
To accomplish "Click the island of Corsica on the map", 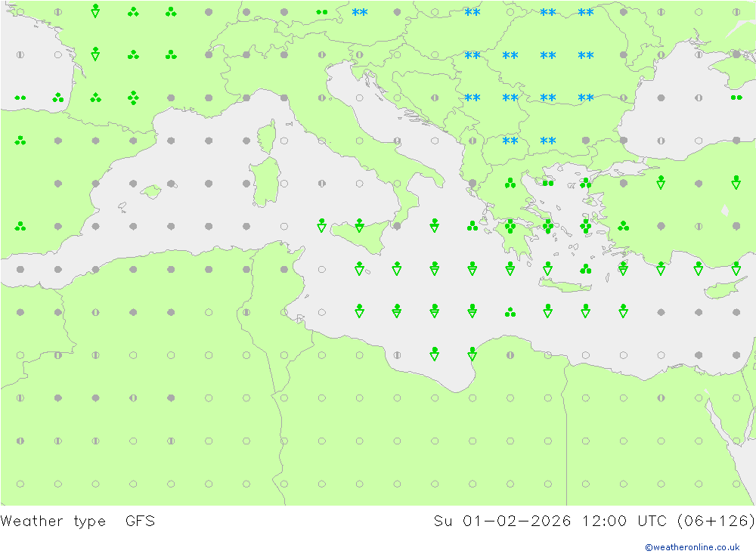I will pos(268,137).
